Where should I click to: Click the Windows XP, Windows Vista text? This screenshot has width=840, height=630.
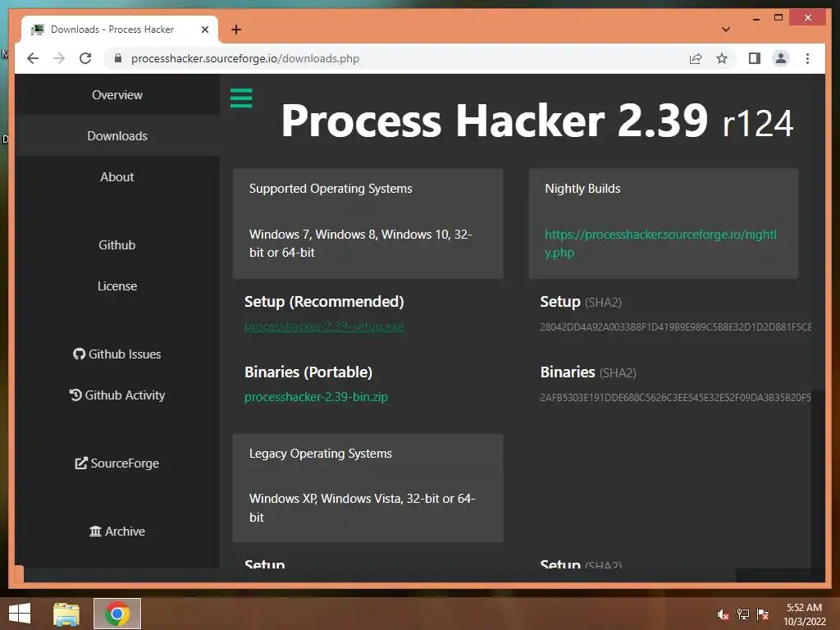click(362, 508)
